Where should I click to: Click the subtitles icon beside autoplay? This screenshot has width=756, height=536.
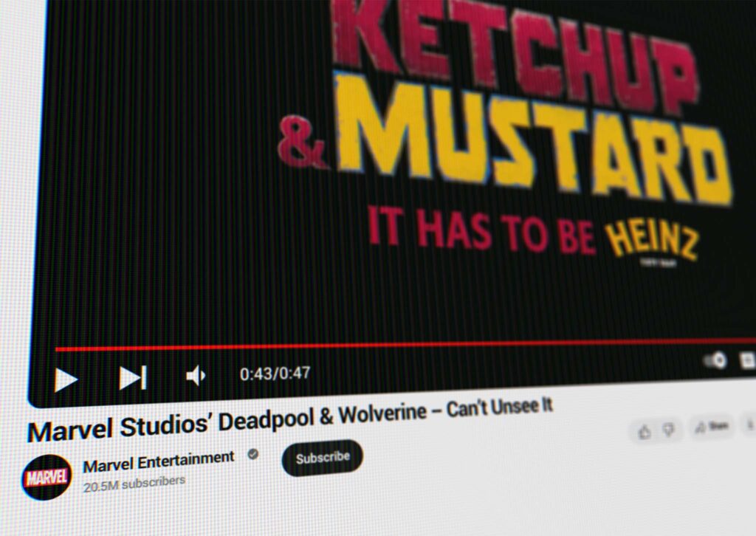(747, 360)
